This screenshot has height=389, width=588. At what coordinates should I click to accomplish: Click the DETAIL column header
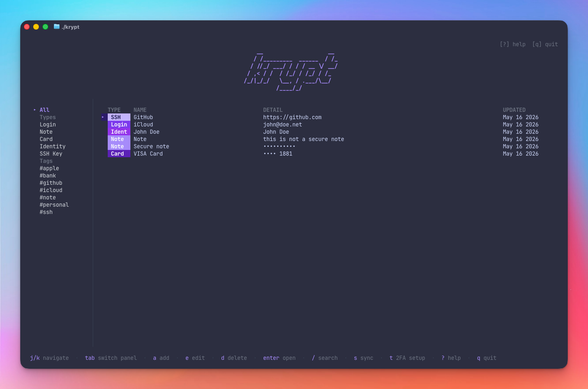pos(273,110)
